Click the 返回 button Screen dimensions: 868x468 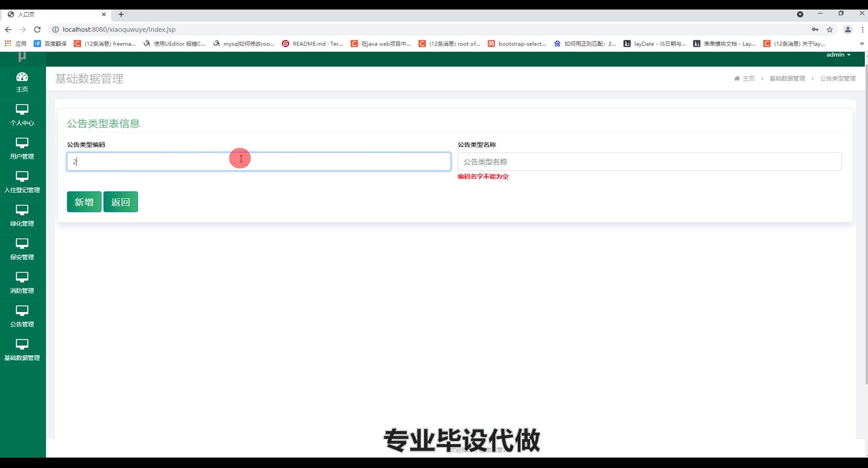tap(121, 202)
